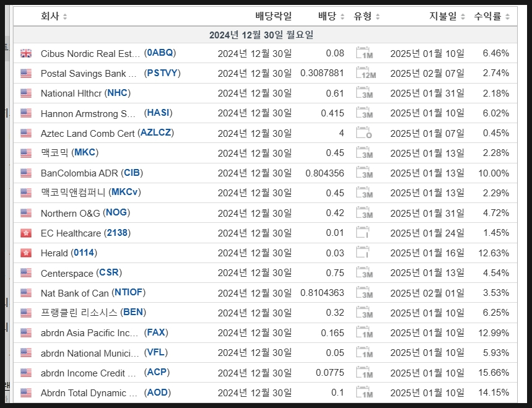Image resolution: width=532 pixels, height=408 pixels.
Task: Click the yield value 15.66%
Action: [x=494, y=372]
